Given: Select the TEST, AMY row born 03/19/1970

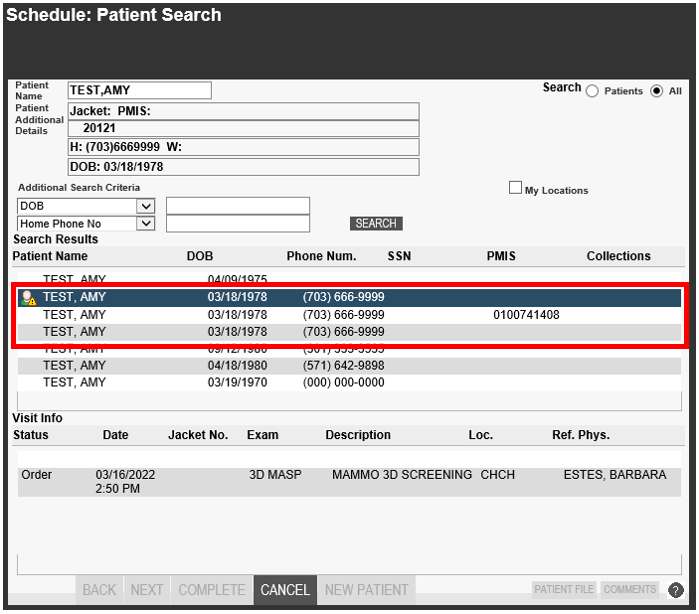Looking at the screenshot, I should pyautogui.click(x=349, y=383).
